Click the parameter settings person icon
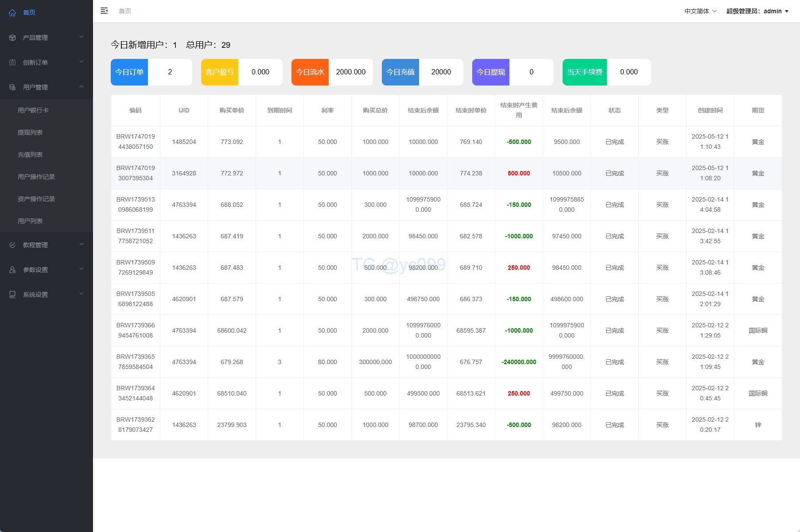Viewport: 800px width, 532px height. 12,270
